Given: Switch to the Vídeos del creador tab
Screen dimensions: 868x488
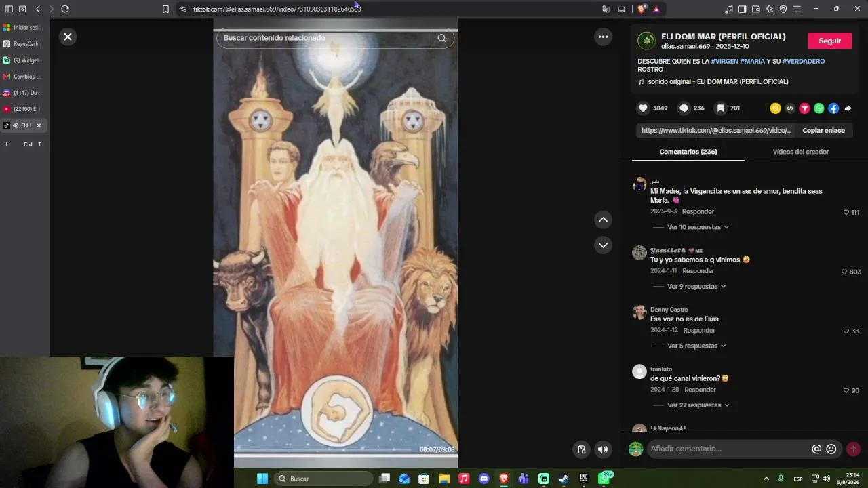Looking at the screenshot, I should click(801, 152).
